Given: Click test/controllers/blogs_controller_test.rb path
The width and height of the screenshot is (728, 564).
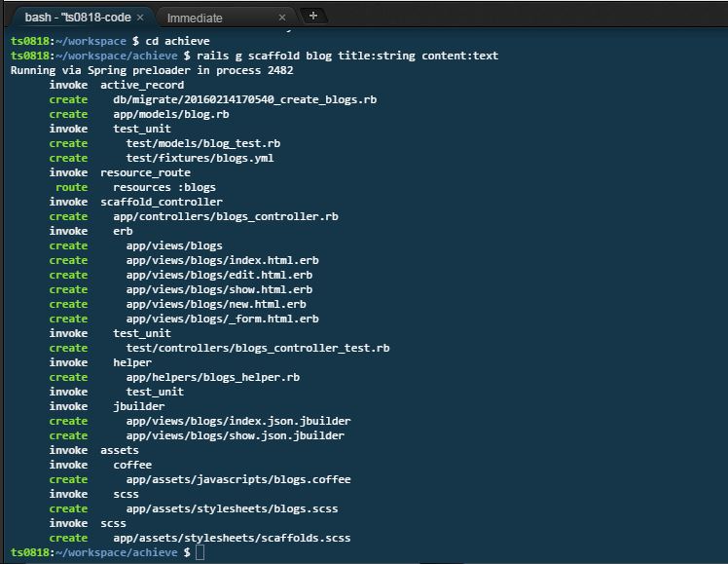Looking at the screenshot, I should 258,348.
